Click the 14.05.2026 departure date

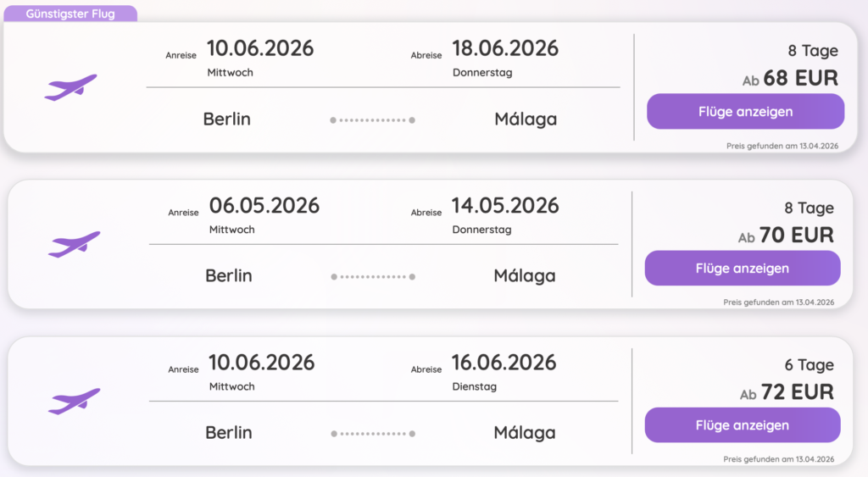(505, 206)
